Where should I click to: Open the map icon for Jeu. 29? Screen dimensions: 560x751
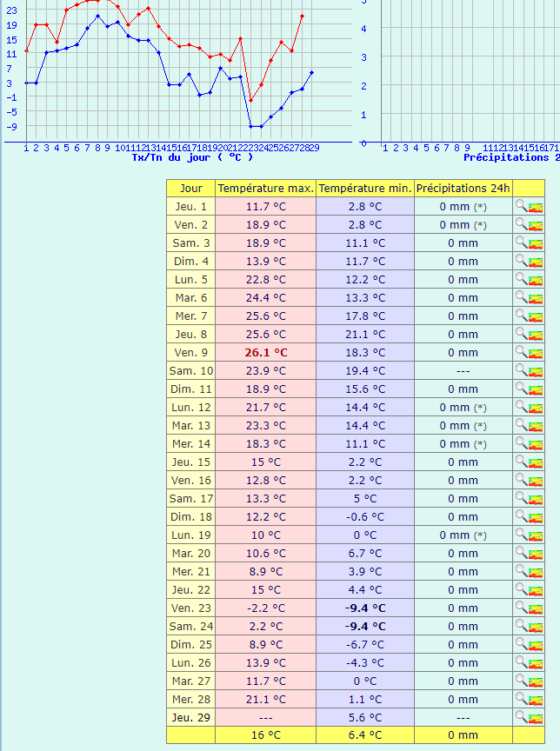click(536, 718)
